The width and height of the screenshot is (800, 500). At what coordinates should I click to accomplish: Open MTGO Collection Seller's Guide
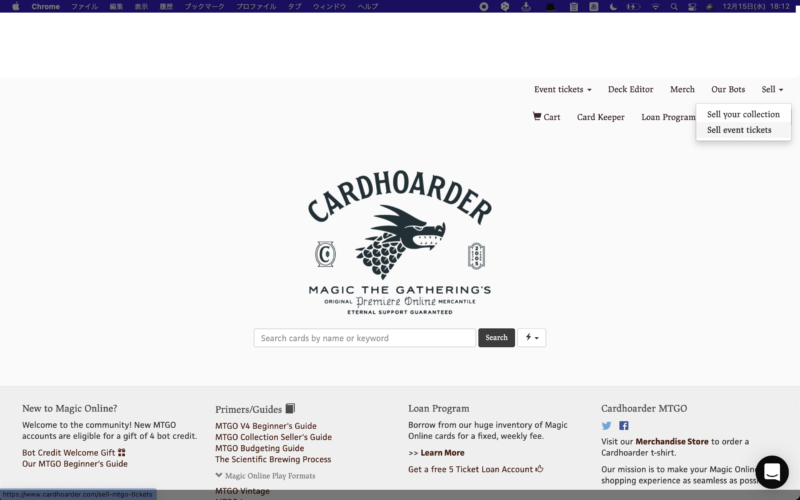(x=273, y=437)
